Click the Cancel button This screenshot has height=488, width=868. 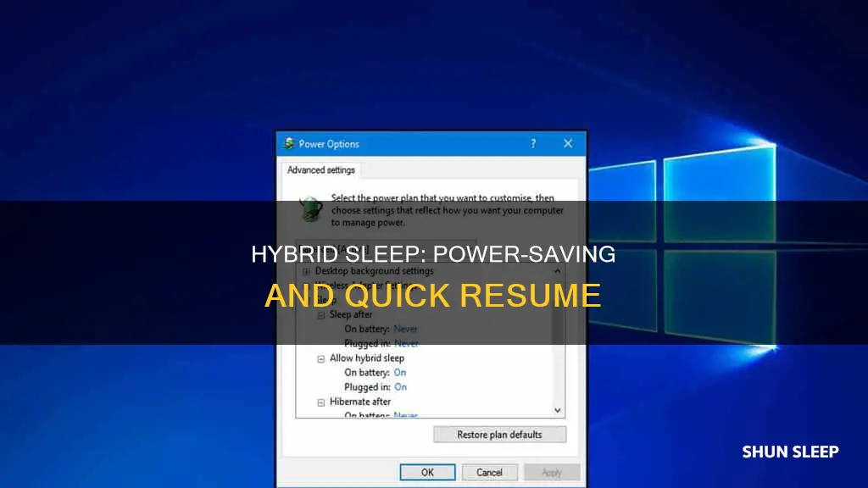pos(489,473)
